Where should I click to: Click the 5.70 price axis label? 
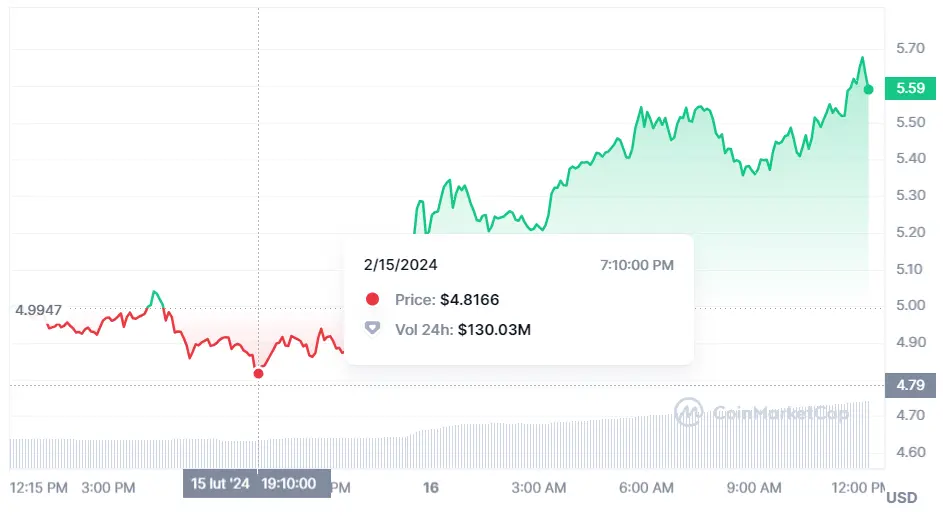910,48
